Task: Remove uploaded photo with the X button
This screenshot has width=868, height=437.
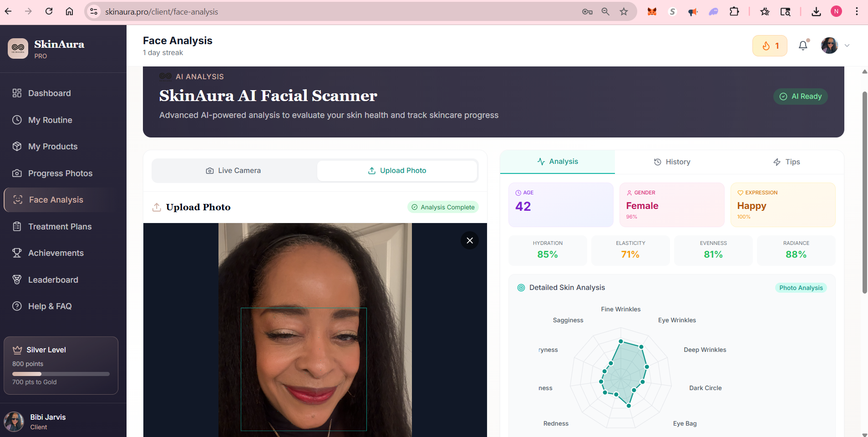Action: pos(470,240)
